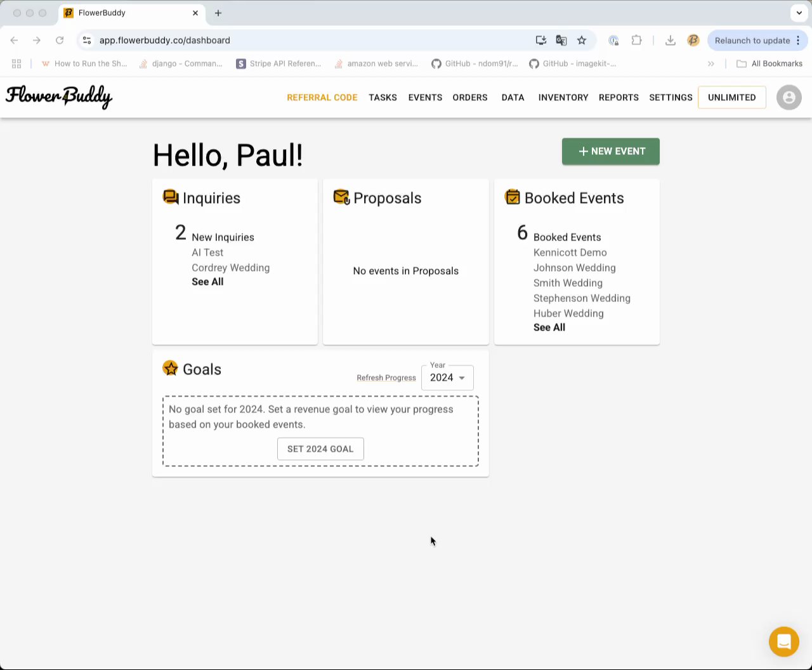
Task: Expand the tab search dropdown arrow
Action: pyautogui.click(x=799, y=13)
